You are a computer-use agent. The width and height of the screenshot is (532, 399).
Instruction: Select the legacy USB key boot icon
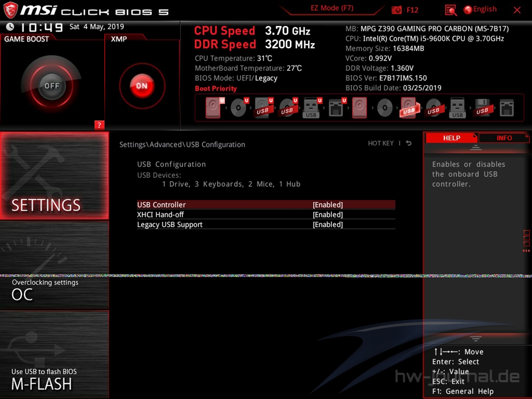(x=458, y=107)
